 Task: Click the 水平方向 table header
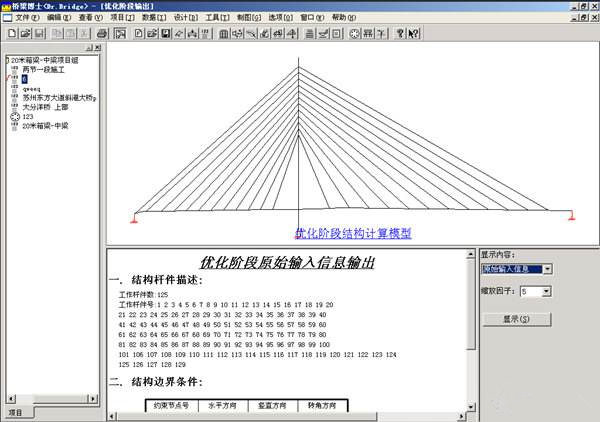223,406
